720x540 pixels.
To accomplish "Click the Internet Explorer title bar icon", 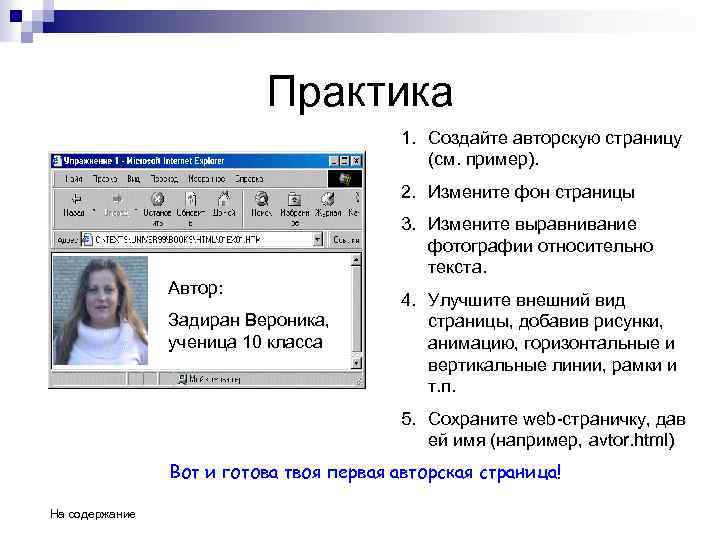I will (x=57, y=161).
